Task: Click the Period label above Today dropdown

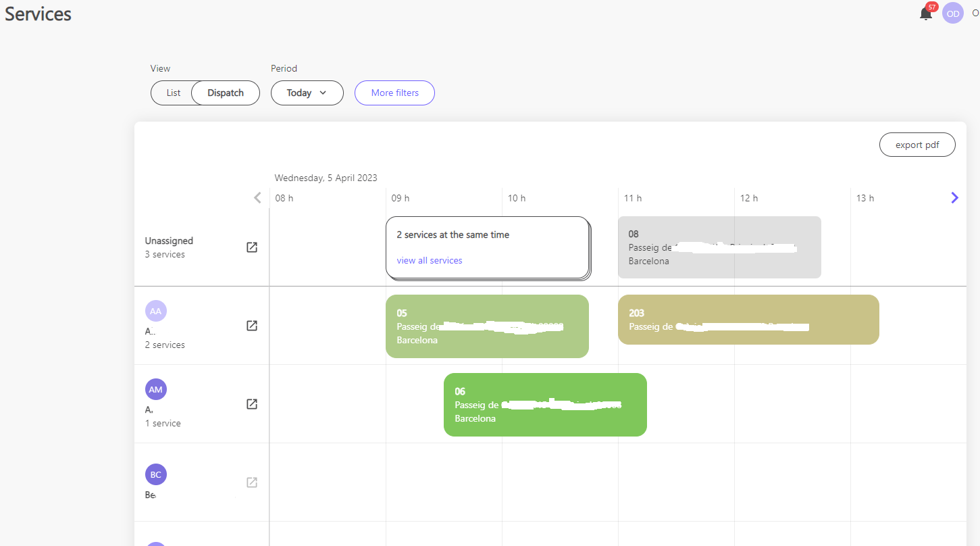Action: click(x=284, y=68)
